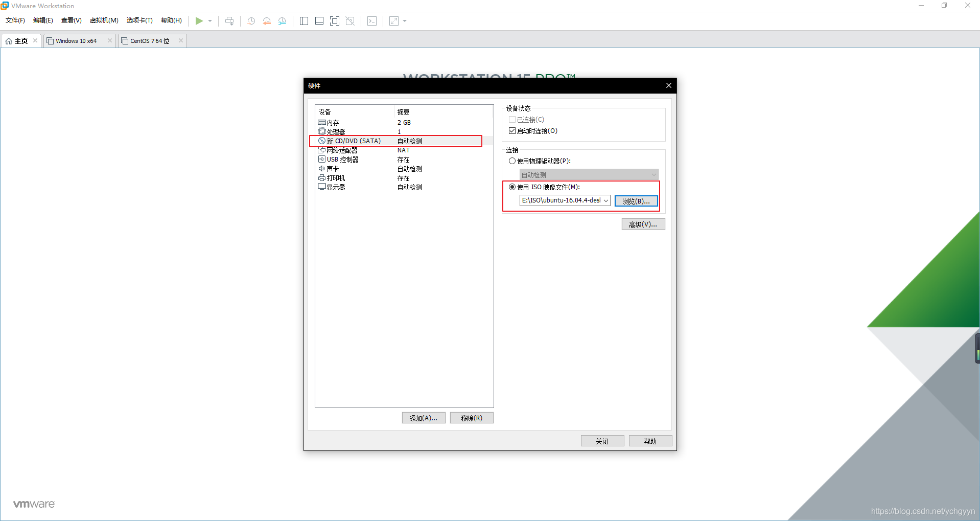Open the ISO image path dropdown arrow
The width and height of the screenshot is (980, 521).
606,200
